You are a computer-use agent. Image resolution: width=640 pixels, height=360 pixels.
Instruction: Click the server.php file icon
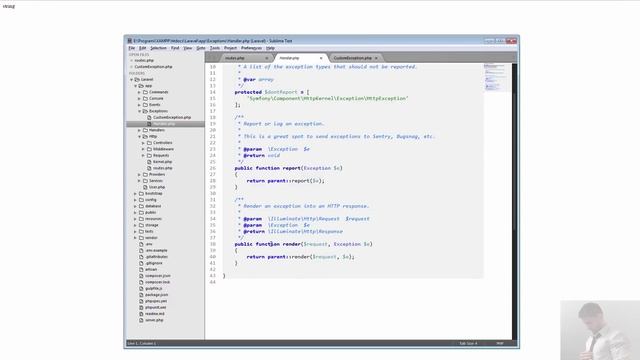click(x=141, y=320)
